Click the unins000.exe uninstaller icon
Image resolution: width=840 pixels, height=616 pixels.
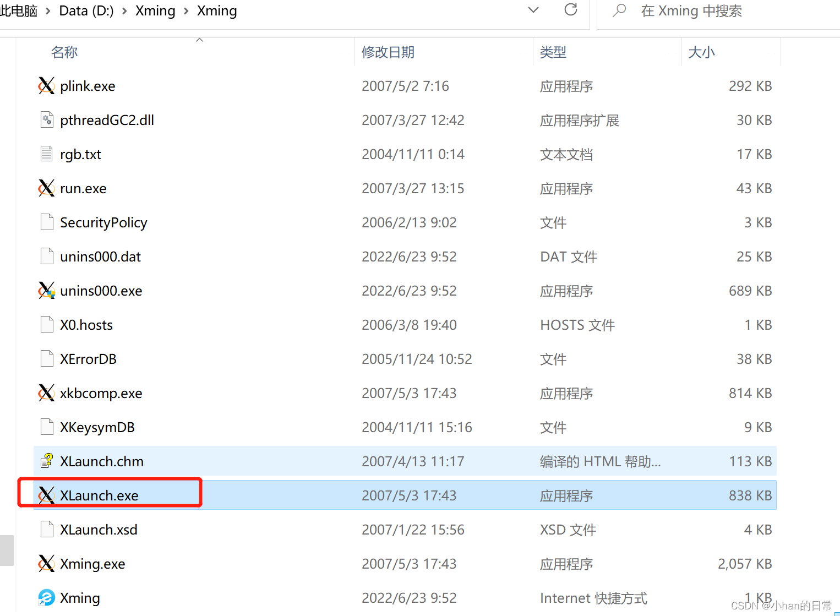(x=47, y=290)
